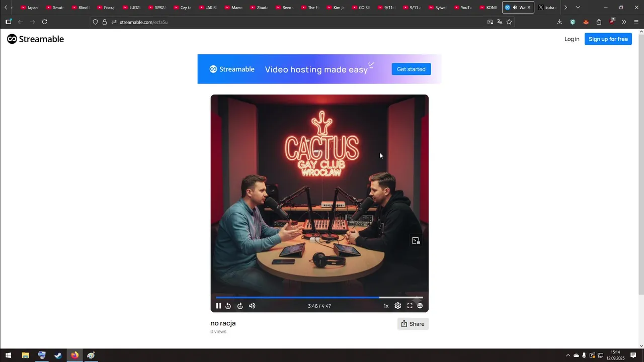Focus the streamable.com address bar
Screen dimensions: 644x362
302,22
